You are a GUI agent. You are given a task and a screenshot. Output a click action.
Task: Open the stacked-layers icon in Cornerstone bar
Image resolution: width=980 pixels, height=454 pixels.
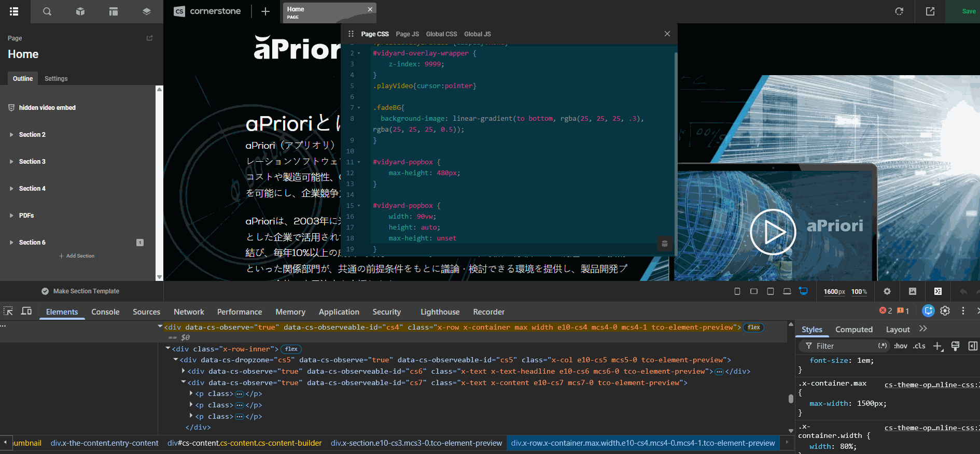click(147, 11)
